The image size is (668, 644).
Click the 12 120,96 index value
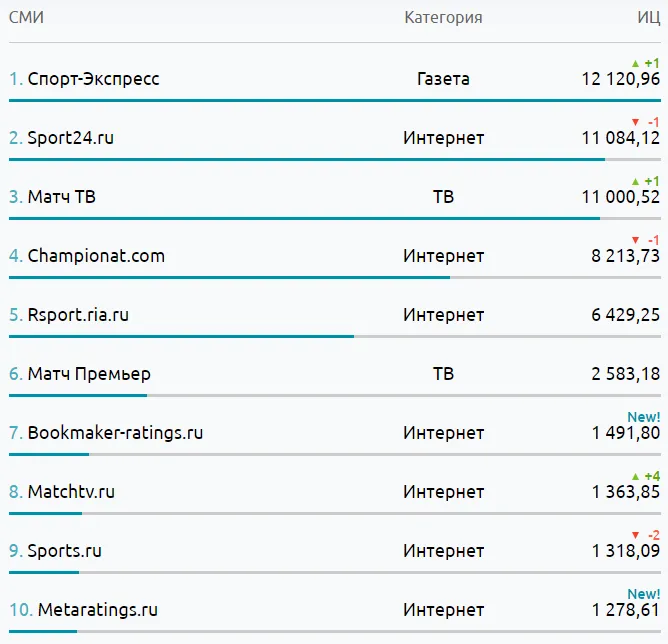click(x=621, y=79)
